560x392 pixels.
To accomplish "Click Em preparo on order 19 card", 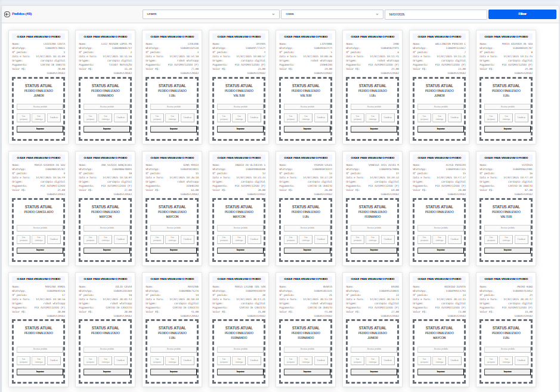I will click(157, 360).
